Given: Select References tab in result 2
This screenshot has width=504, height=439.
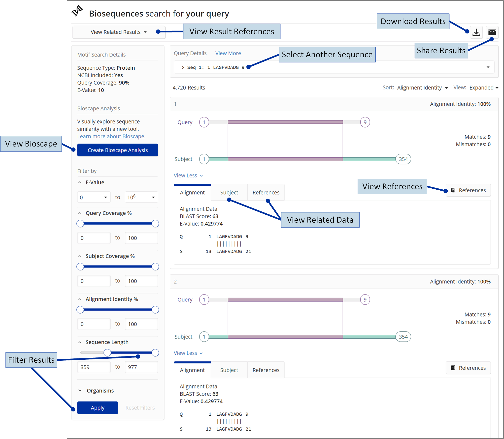Looking at the screenshot, I should pyautogui.click(x=266, y=370).
